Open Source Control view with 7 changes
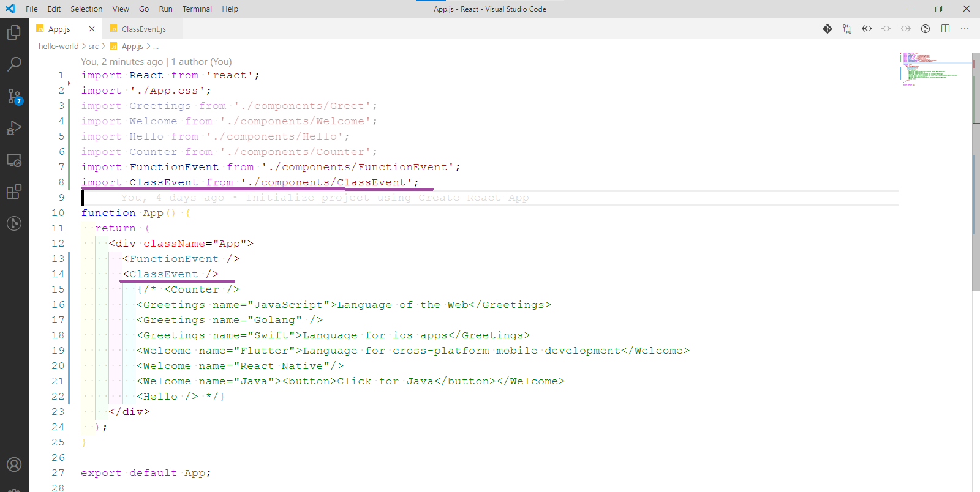 pyautogui.click(x=14, y=96)
